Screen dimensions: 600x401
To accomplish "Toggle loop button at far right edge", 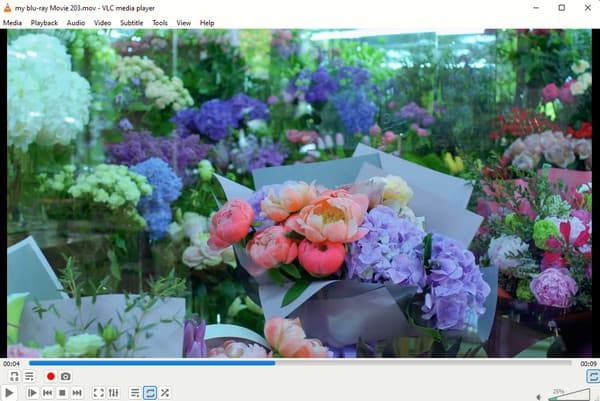I will [x=593, y=376].
